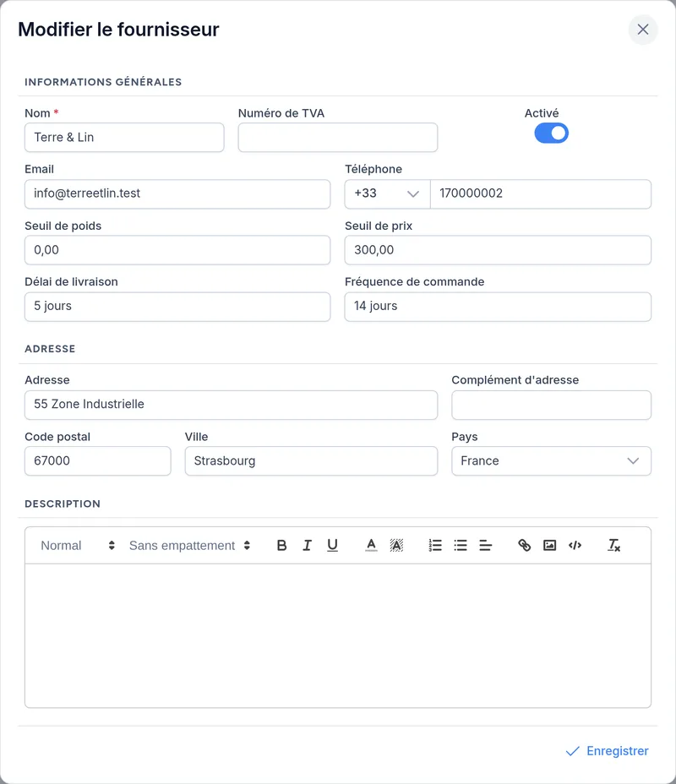
Task: Open the Sans empattement font dropdown
Action: (x=189, y=546)
